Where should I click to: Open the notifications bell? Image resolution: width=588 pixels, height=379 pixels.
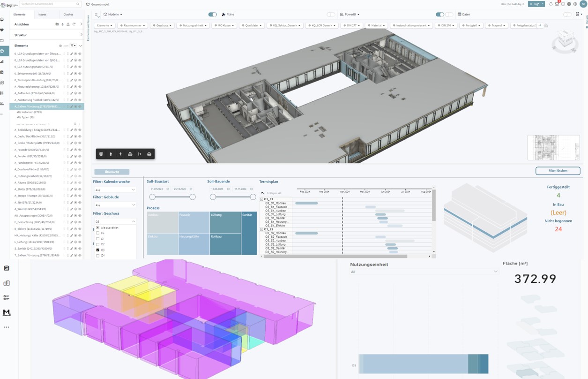tap(551, 4)
